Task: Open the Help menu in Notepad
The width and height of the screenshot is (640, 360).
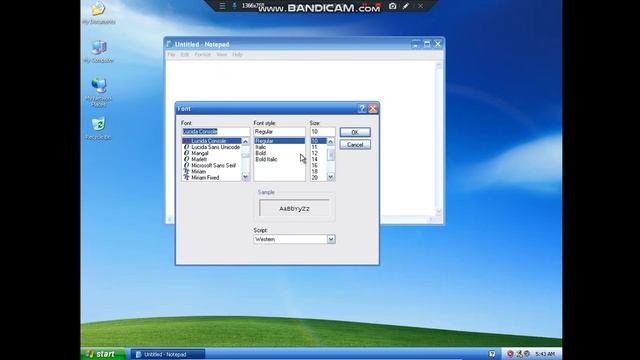Action: 237,55
